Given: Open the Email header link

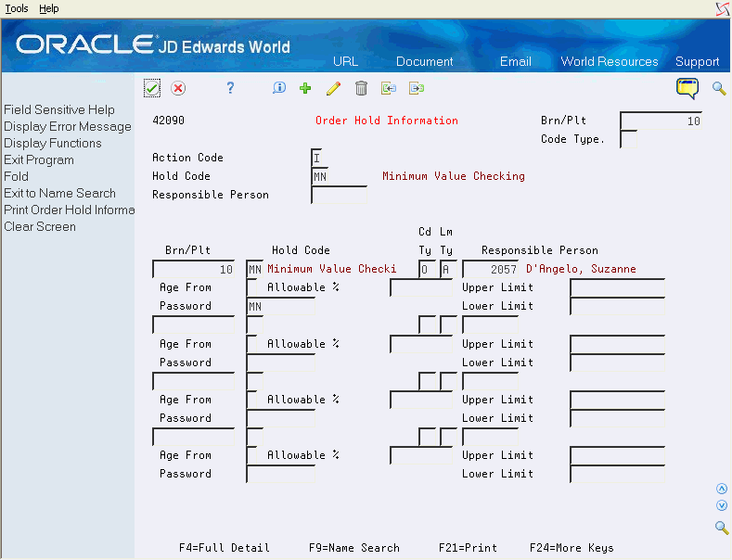Looking at the screenshot, I should coord(516,61).
